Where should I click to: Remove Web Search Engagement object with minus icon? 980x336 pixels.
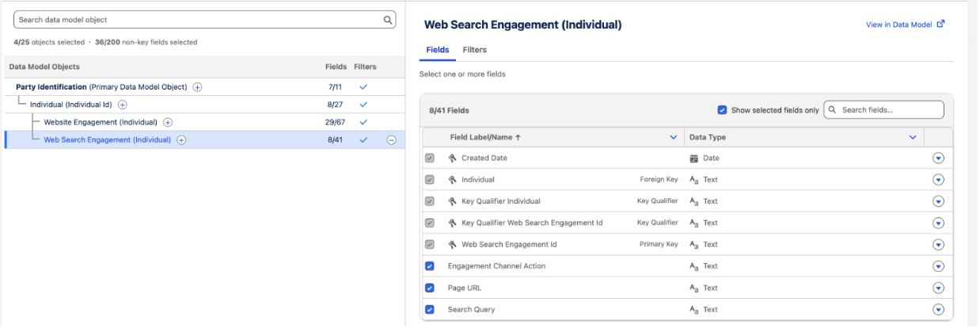point(391,140)
